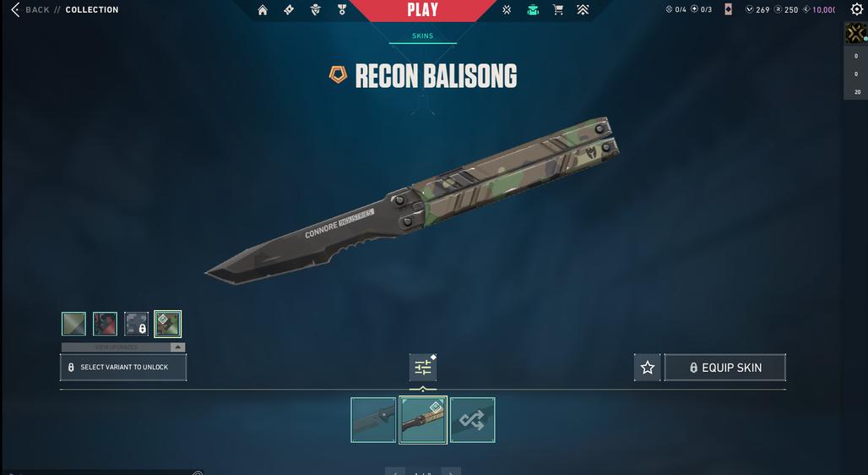Click the red PLAY tab
Screen dimensions: 868x475
point(422,10)
